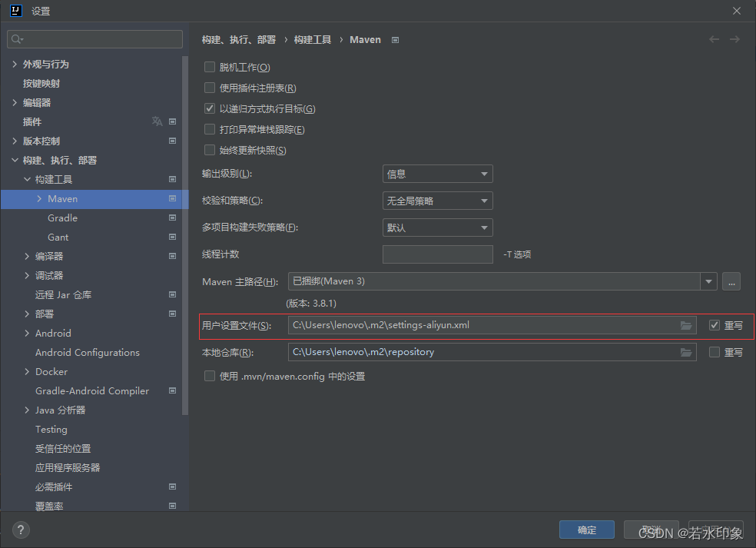Image resolution: width=756 pixels, height=548 pixels.
Task: Select 受信任的位置 settings item
Action: pyautogui.click(x=63, y=449)
